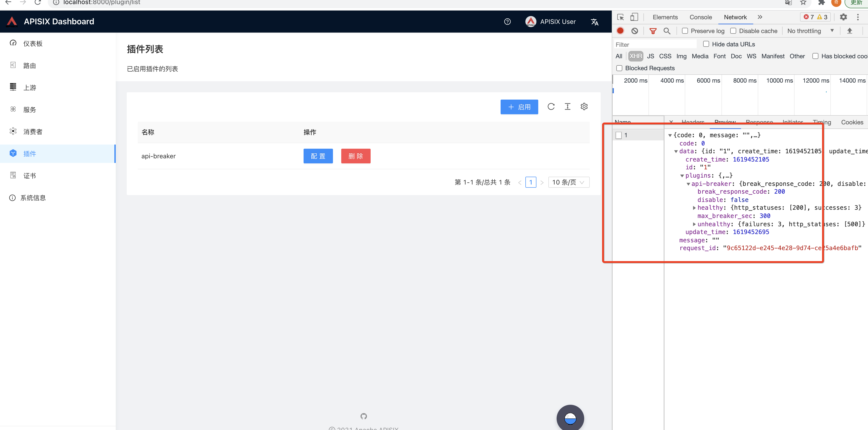Click the GitHub icon in the footer
The width and height of the screenshot is (868, 430).
click(364, 416)
